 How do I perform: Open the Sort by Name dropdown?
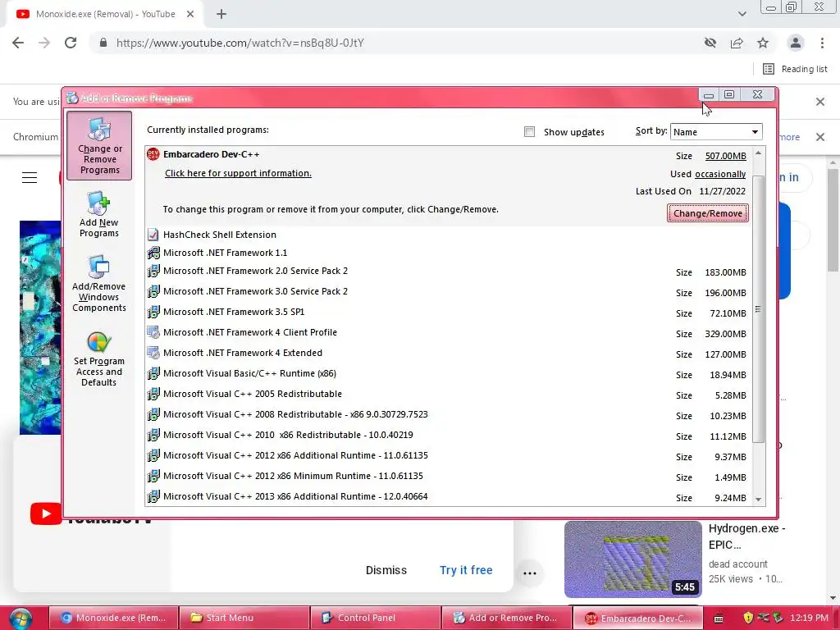pyautogui.click(x=716, y=132)
